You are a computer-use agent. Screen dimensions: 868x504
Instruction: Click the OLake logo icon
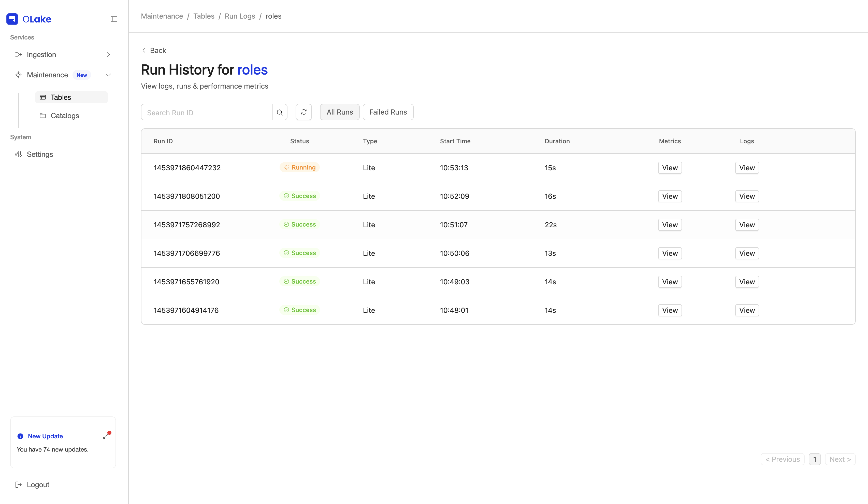pyautogui.click(x=12, y=19)
